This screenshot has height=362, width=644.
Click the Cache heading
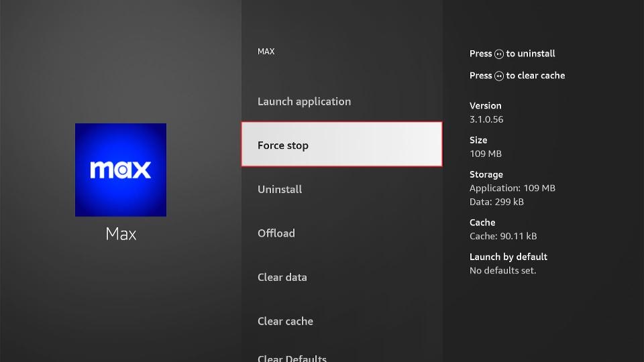point(482,223)
